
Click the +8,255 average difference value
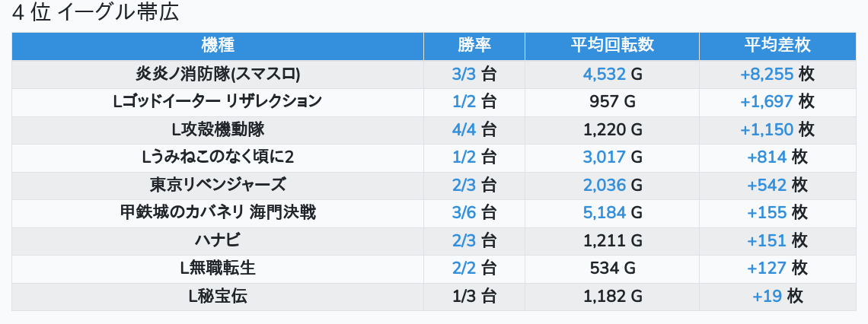767,74
